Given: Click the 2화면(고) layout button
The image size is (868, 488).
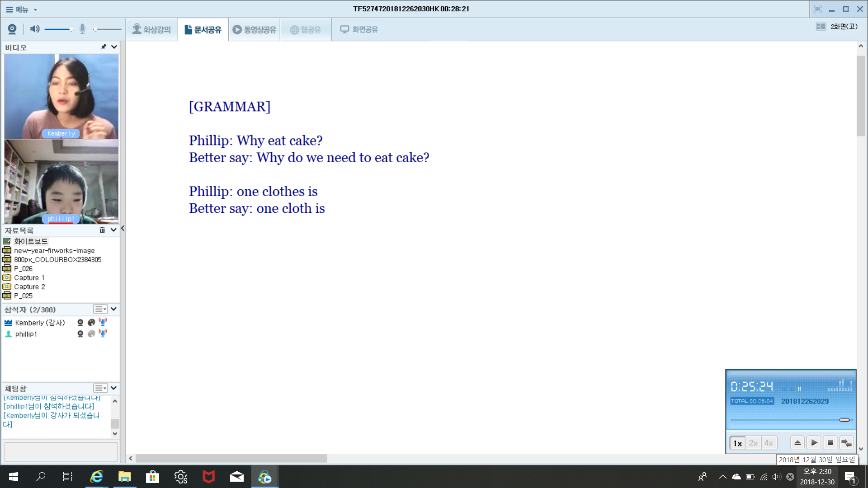Looking at the screenshot, I should (x=837, y=27).
